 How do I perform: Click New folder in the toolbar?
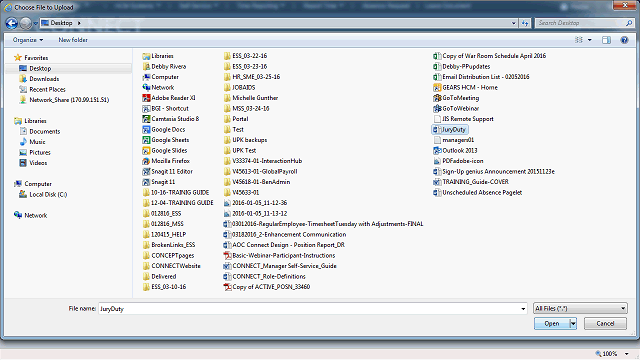pyautogui.click(x=73, y=40)
